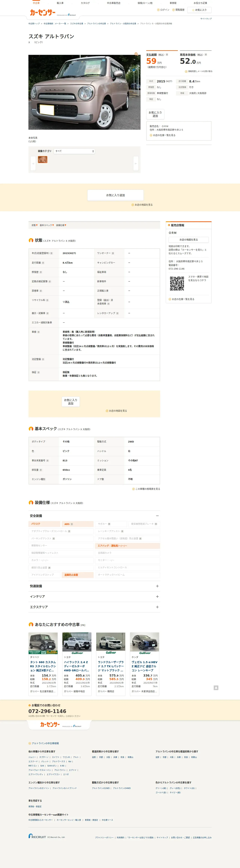This screenshot has width=240, height=868.
Task: Click the カーセンサー logo in the header
Action: (42, 13)
